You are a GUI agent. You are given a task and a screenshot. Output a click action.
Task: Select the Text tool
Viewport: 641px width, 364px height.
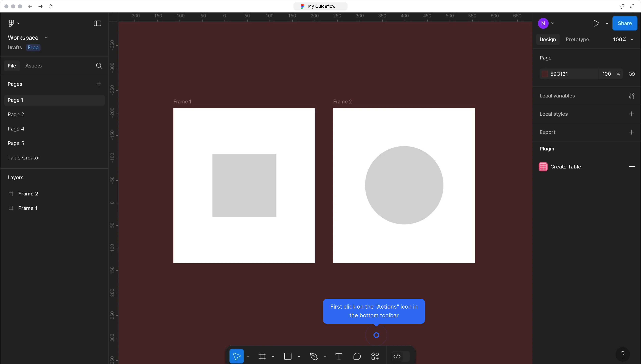point(339,356)
